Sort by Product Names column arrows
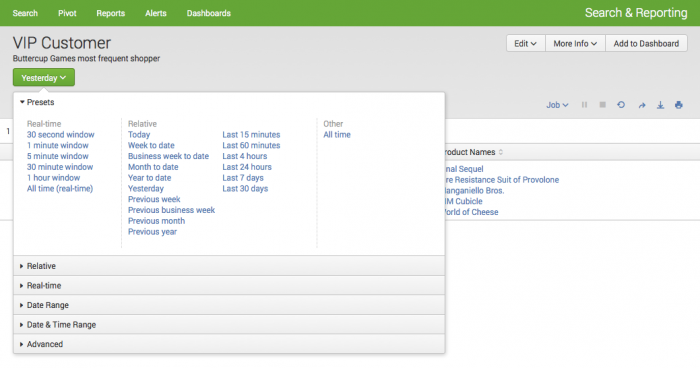Screen dimensions: 700x368 pyautogui.click(x=501, y=152)
